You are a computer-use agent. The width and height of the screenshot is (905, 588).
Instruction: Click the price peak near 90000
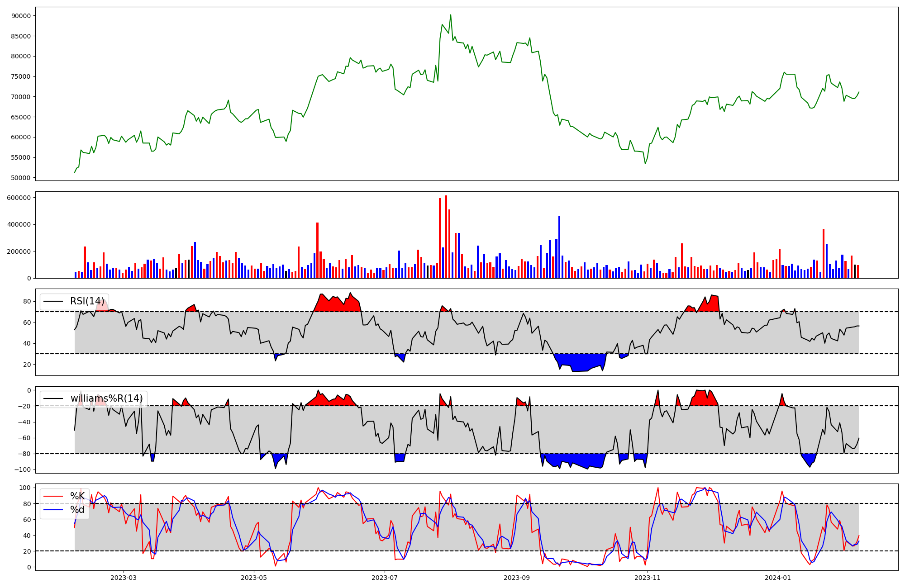(450, 15)
